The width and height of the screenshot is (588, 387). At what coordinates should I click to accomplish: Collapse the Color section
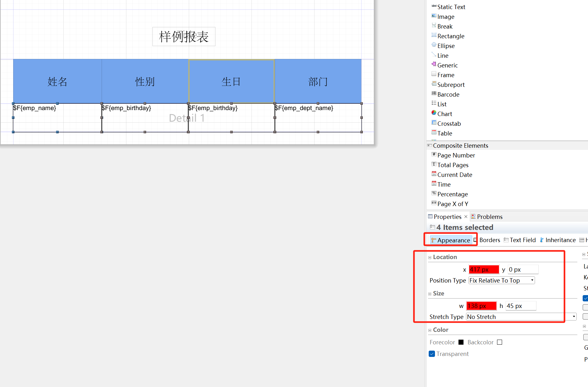click(x=430, y=330)
